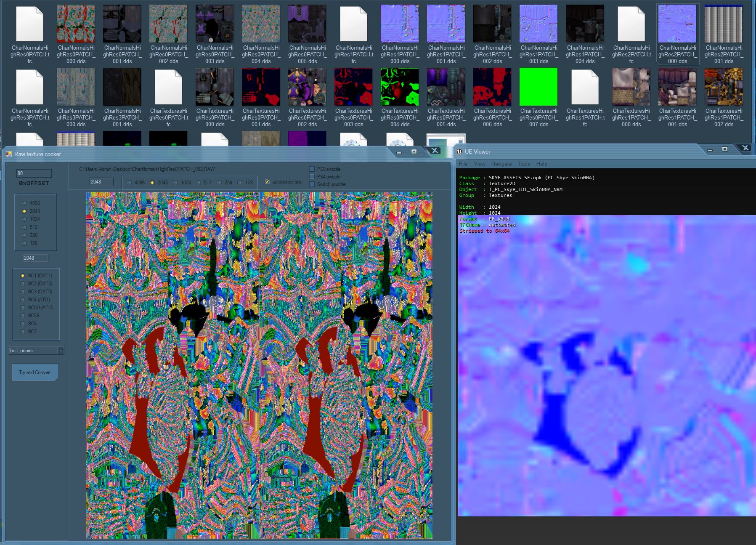This screenshot has height=545, width=756.
Task: Select CharNormalsHighRes1PATCH.tfc file icon
Action: 353,24
